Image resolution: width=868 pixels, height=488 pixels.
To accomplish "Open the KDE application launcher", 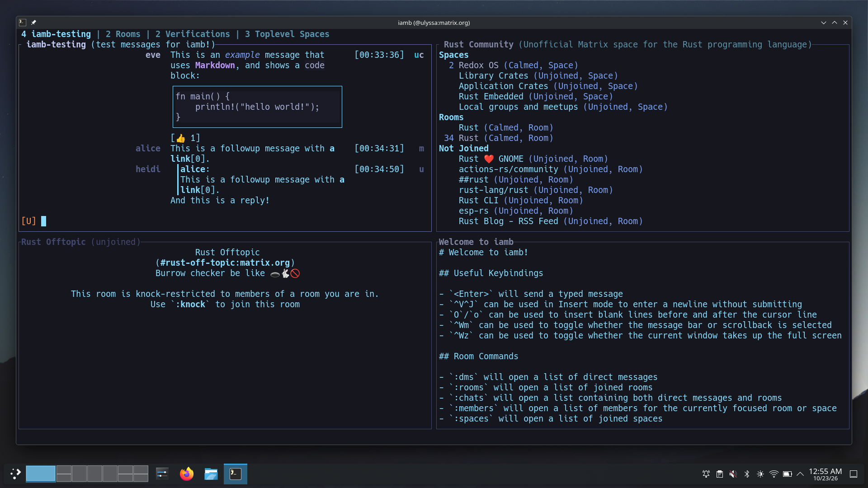I will pyautogui.click(x=15, y=474).
